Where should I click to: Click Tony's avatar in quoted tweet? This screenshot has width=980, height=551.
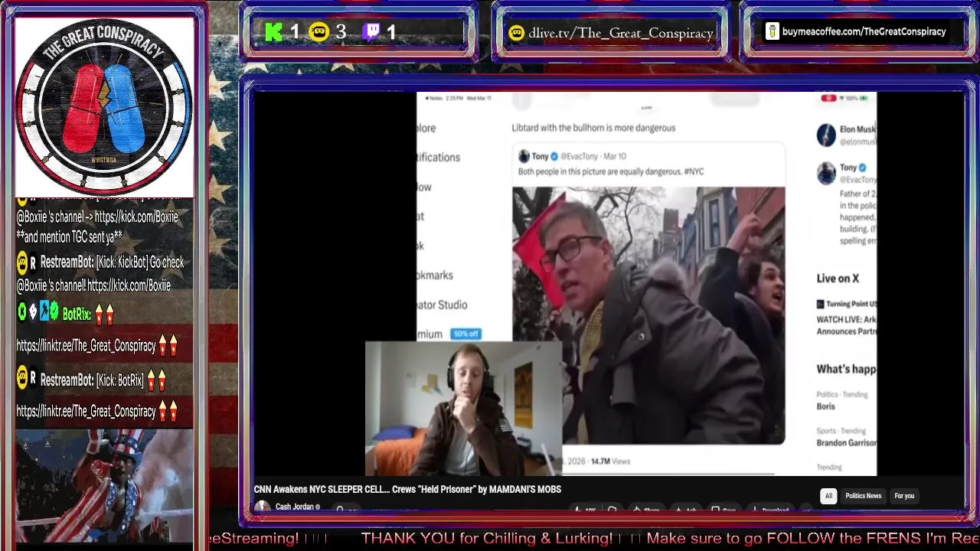(524, 156)
